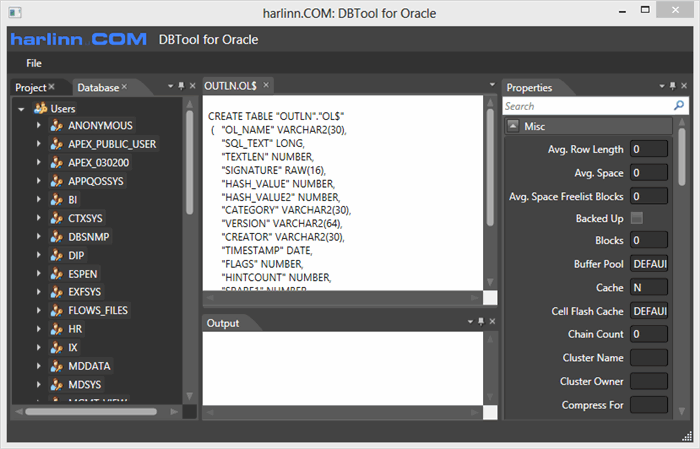The height and width of the screenshot is (449, 700).
Task: Collapse the Users tree node
Action: tap(21, 109)
